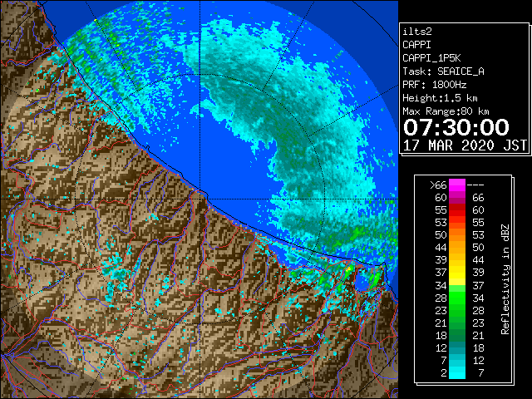Click the 07:30:00 timestamp

456,127
